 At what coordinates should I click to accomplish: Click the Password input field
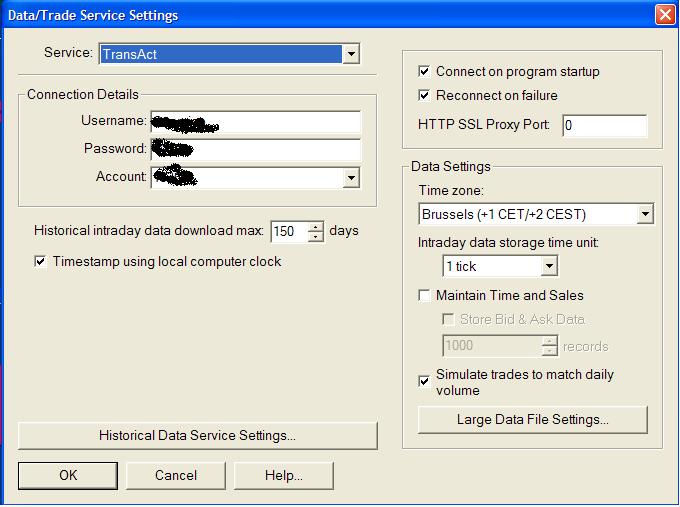(x=256, y=150)
